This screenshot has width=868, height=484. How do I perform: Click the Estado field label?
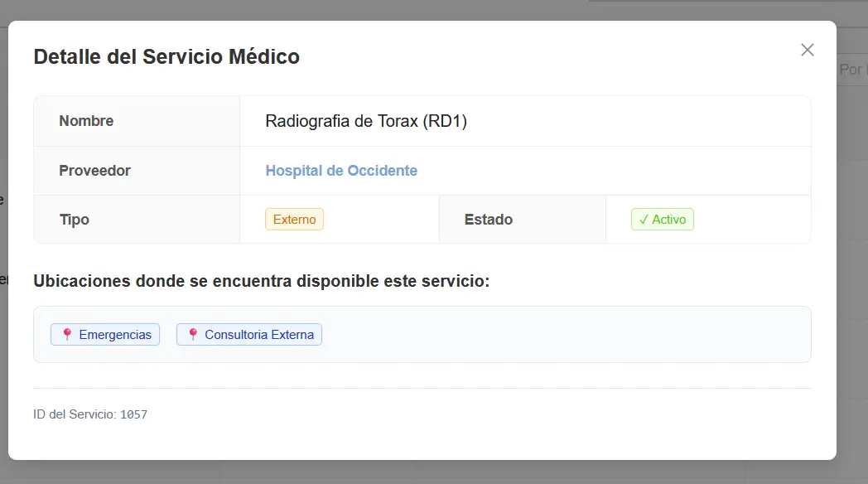[x=489, y=219]
